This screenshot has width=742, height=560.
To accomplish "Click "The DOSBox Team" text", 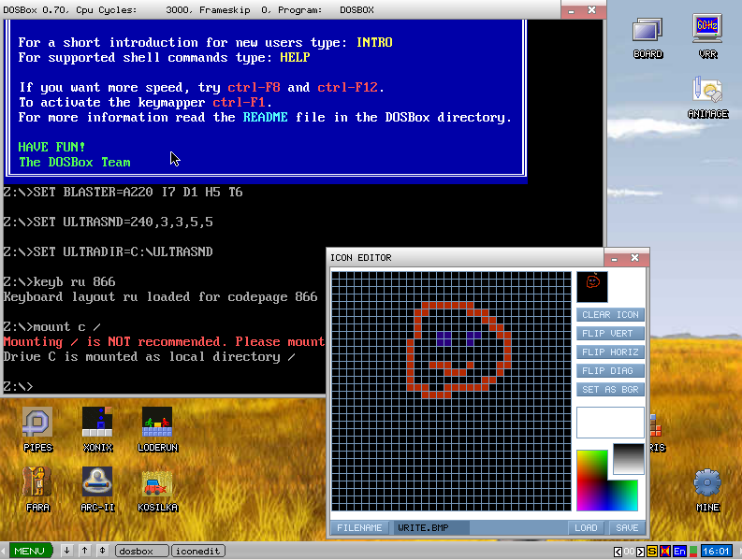I will [x=74, y=163].
